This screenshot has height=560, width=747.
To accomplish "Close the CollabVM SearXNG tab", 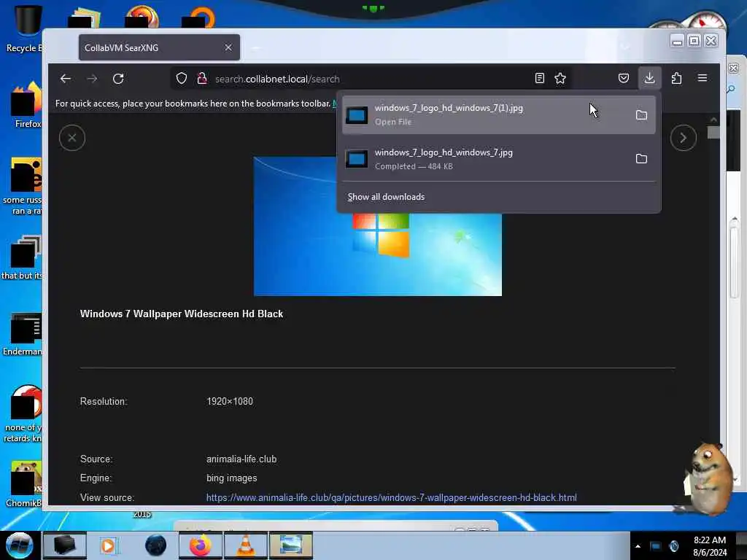I will 228,47.
